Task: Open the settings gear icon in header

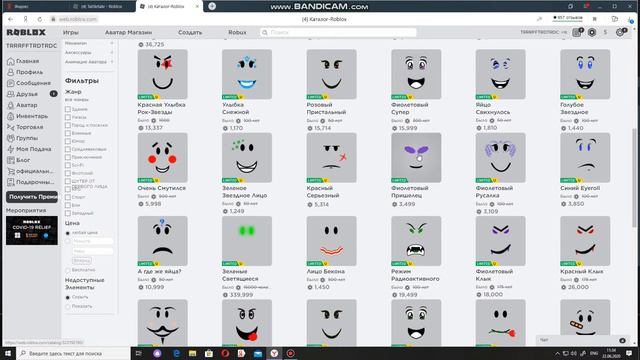Action: coord(620,32)
